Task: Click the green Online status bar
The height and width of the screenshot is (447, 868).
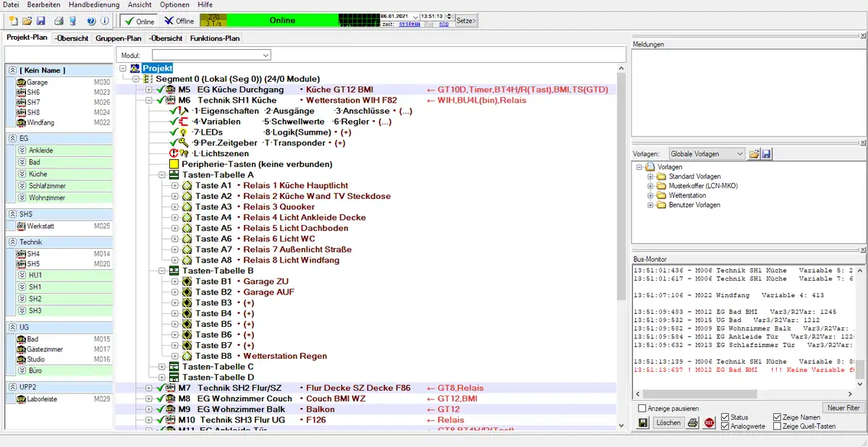Action: coord(282,21)
